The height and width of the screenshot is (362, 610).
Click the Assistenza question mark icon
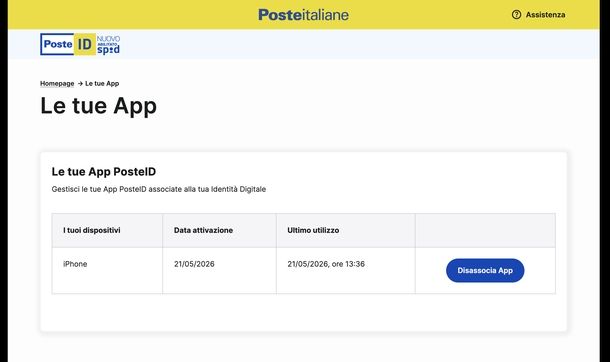click(x=516, y=15)
